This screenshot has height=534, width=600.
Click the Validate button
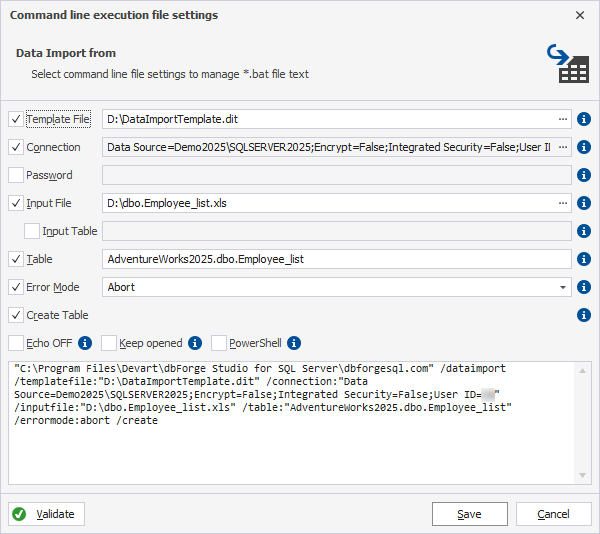[46, 514]
